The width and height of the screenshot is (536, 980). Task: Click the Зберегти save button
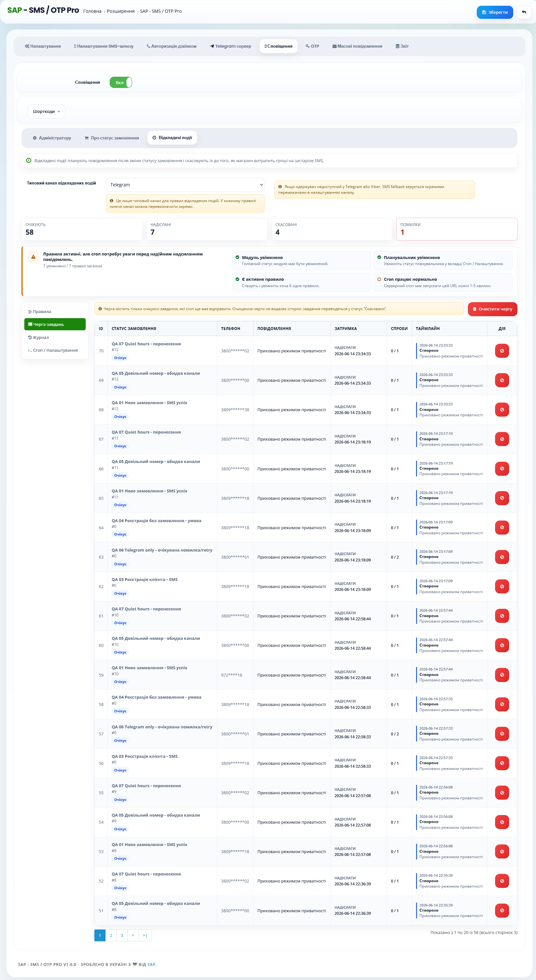click(494, 12)
